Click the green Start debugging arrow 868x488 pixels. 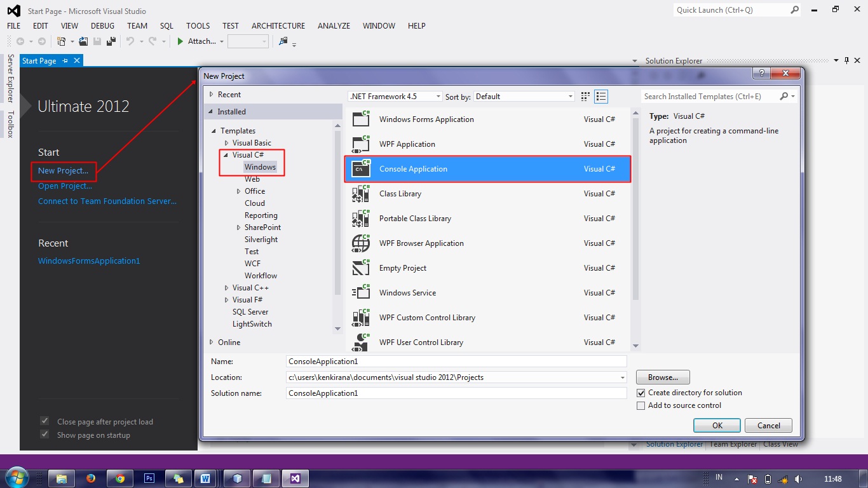click(x=180, y=41)
